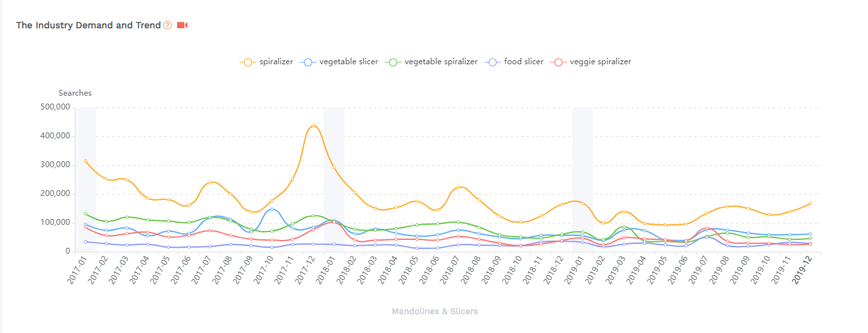Click the 2017-06 x-axis label
Screen dimensions: 868x333
[182, 270]
